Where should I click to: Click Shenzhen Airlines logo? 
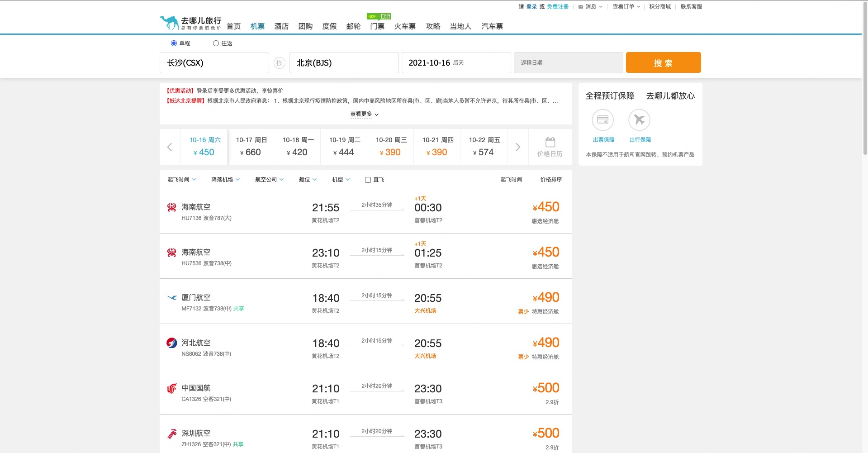click(172, 434)
